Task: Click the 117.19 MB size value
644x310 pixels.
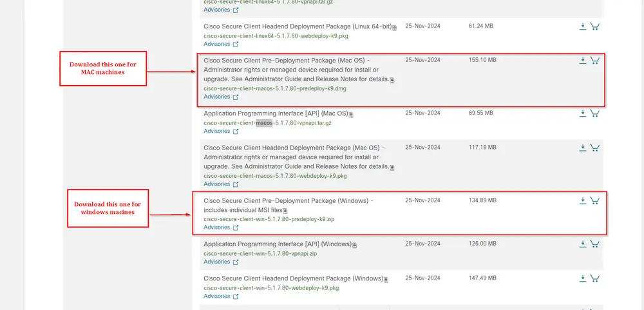Action: point(482,147)
